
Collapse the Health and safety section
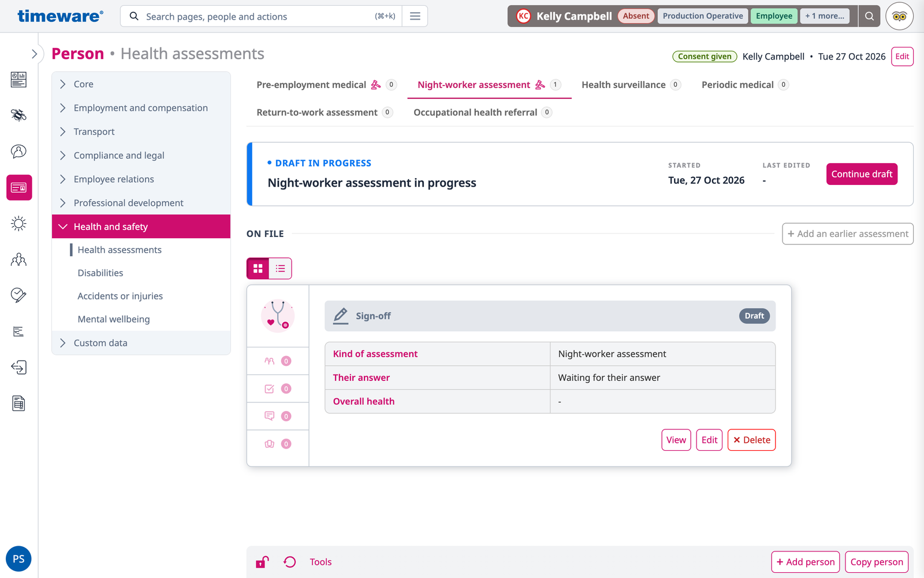point(141,227)
